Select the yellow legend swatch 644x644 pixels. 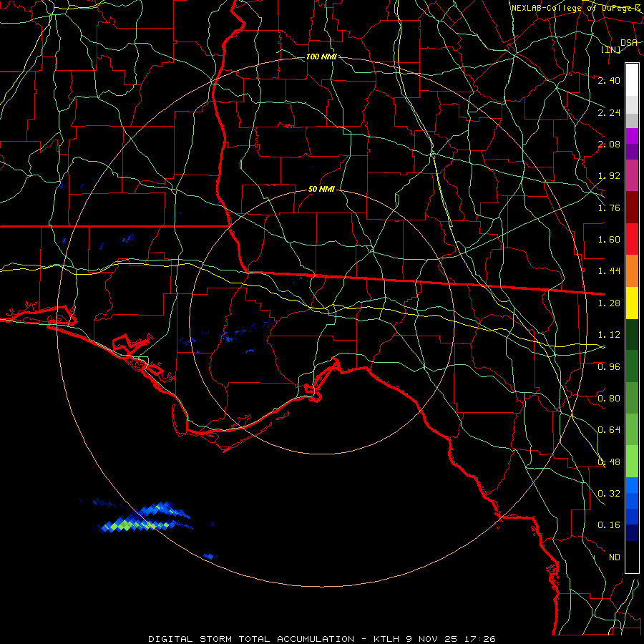pyautogui.click(x=632, y=303)
